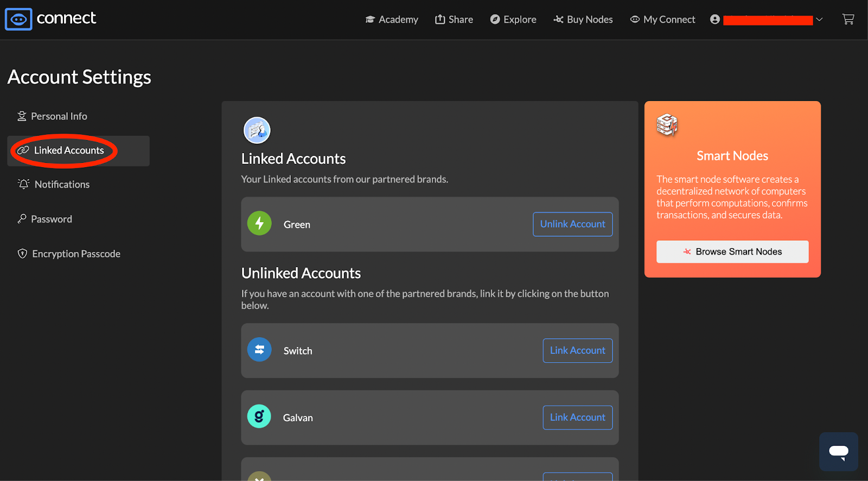Click the Green lightning bolt brand icon

(x=259, y=223)
